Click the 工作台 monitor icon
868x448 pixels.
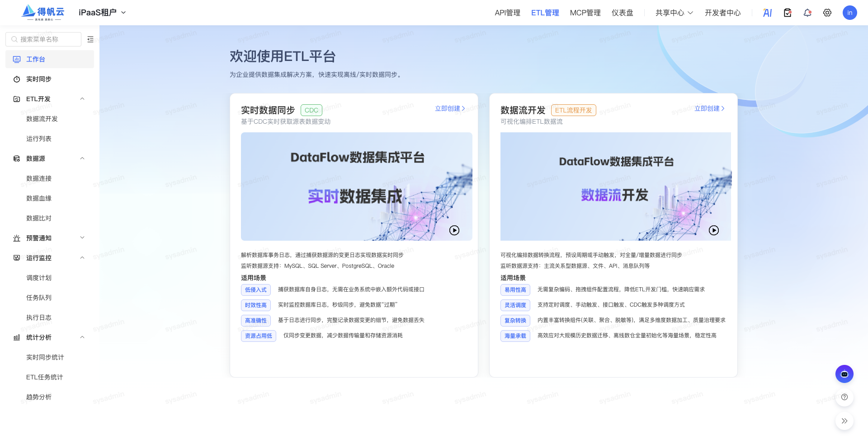[x=17, y=59]
